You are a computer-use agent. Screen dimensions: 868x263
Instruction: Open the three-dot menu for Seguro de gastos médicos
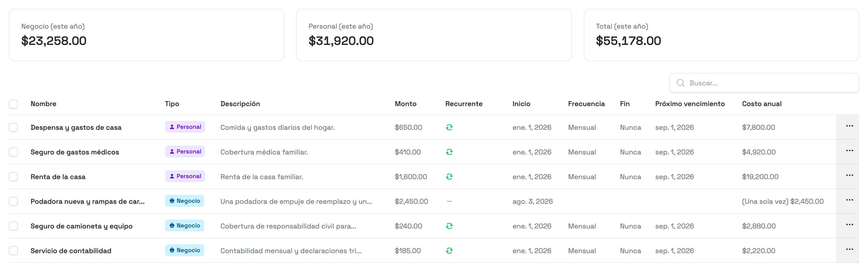tap(849, 151)
